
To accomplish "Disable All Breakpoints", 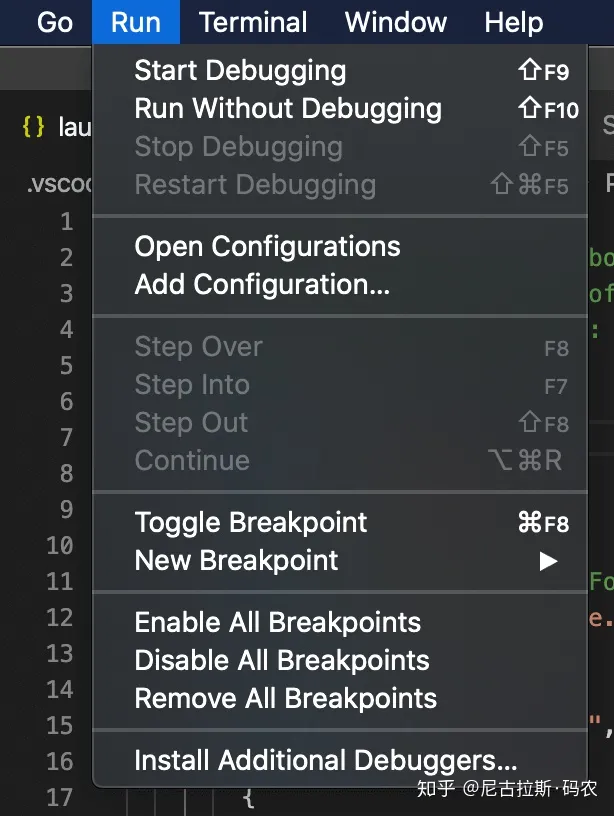I will (281, 660).
